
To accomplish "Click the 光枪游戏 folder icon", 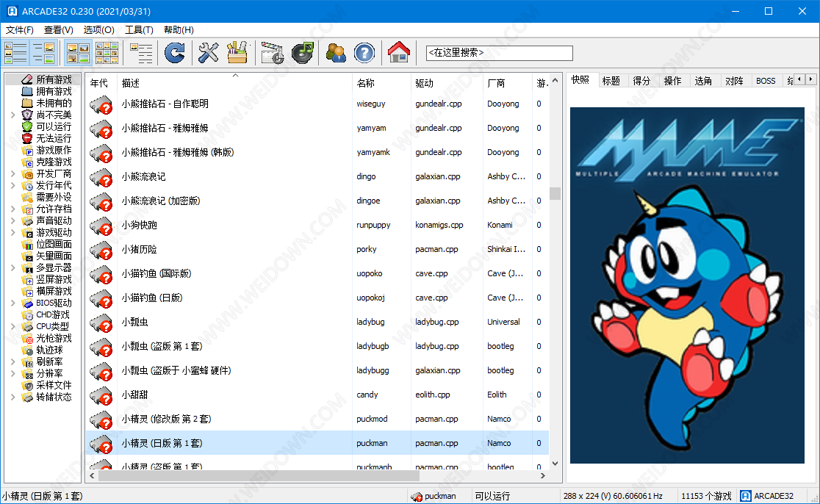I will [x=27, y=338].
